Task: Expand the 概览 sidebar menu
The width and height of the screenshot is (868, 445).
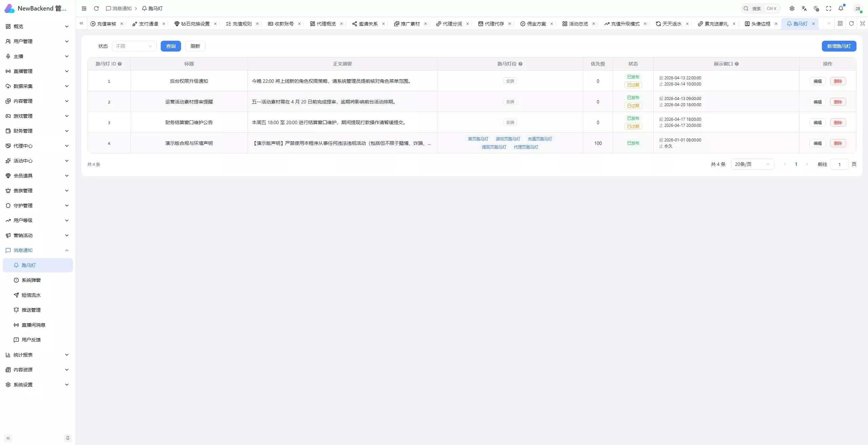Action: click(x=38, y=26)
